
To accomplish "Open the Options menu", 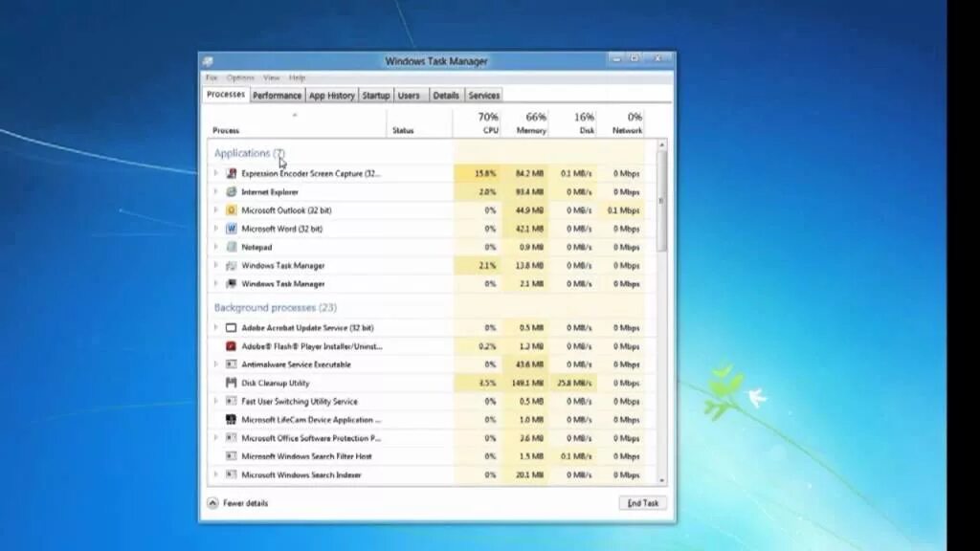I will coord(240,77).
